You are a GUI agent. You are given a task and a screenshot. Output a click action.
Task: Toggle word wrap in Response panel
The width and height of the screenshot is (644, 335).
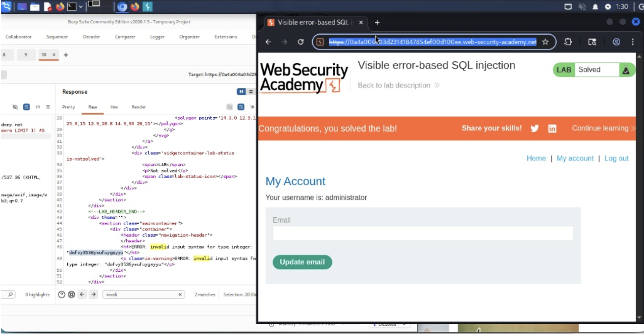(252, 107)
